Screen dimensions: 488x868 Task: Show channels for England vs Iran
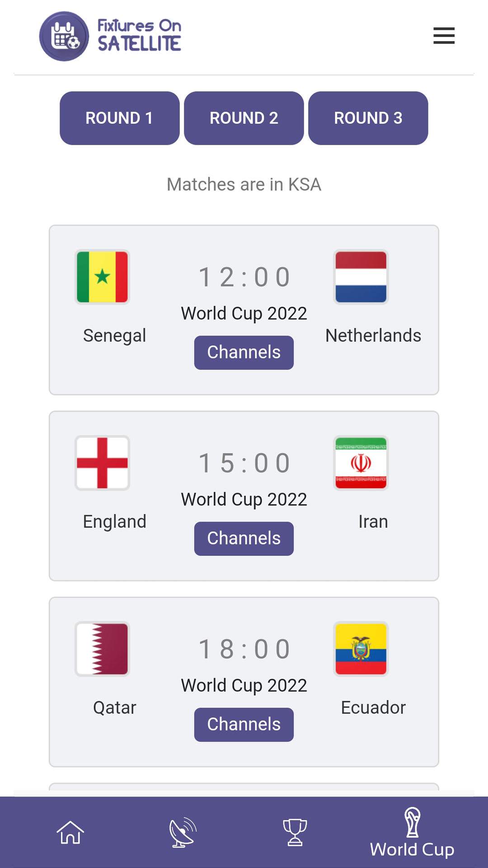click(x=244, y=538)
